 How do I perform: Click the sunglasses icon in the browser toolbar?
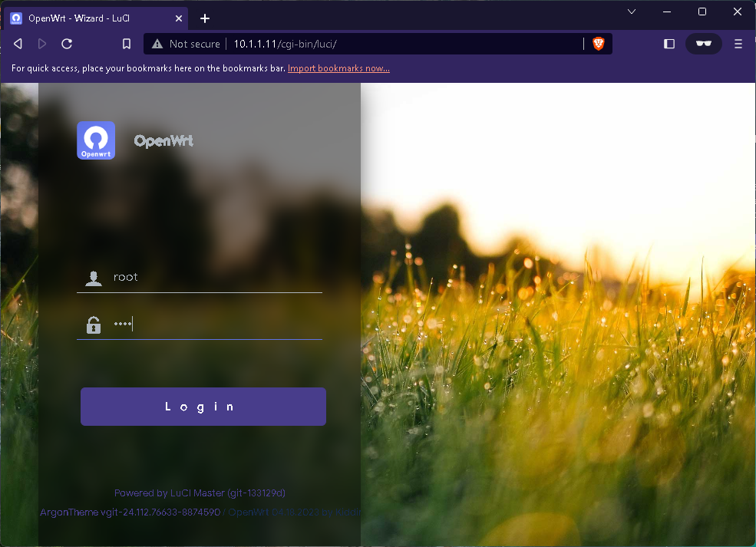click(x=703, y=44)
